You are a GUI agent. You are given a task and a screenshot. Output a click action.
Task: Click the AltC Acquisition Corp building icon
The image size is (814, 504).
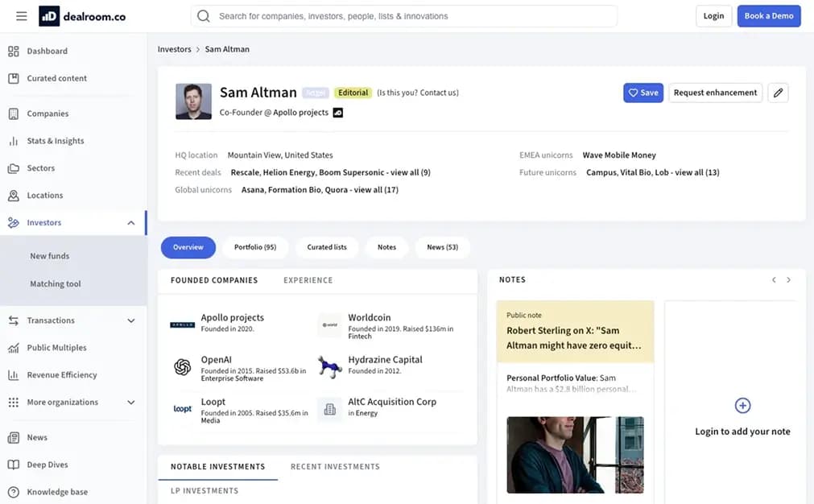(x=329, y=410)
